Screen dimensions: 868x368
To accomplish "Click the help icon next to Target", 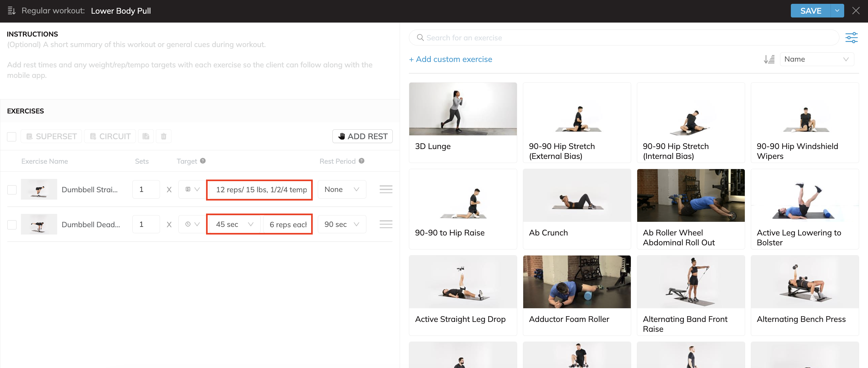I will pyautogui.click(x=203, y=161).
